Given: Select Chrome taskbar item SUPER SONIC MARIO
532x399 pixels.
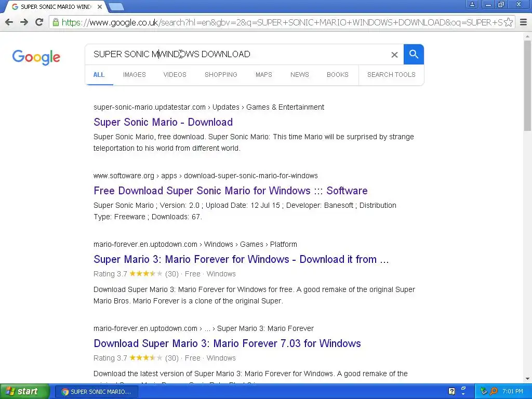Looking at the screenshot, I should coord(96,392).
